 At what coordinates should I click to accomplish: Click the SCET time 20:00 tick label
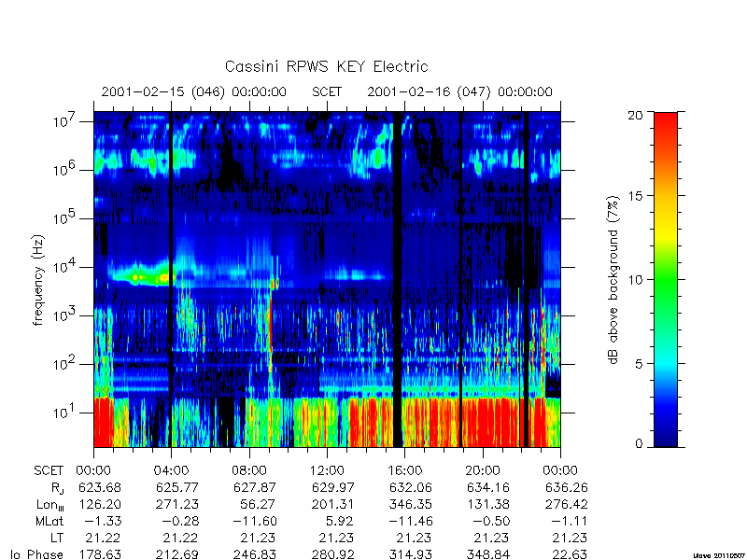pyautogui.click(x=483, y=470)
